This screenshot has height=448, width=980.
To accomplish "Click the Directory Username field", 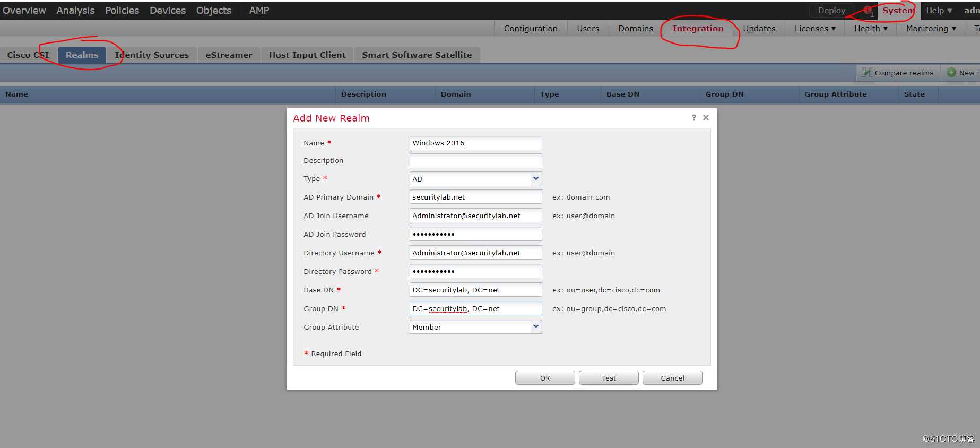I will pos(475,253).
